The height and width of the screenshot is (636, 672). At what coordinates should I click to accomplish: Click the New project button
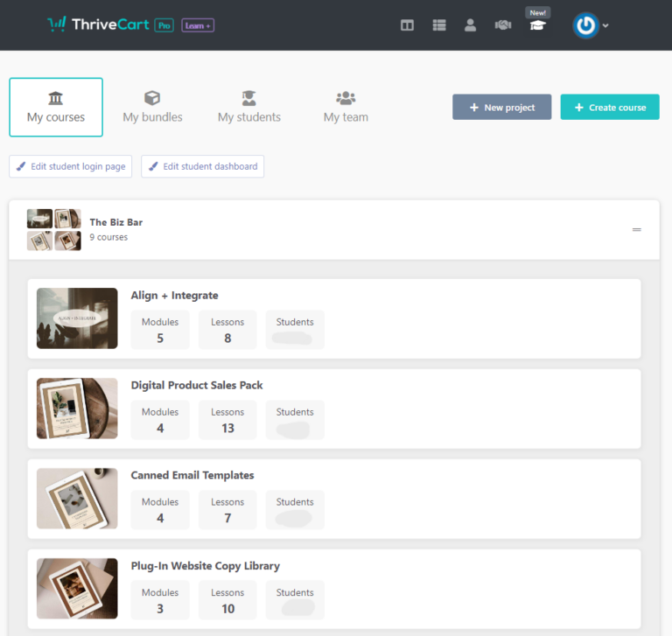(x=501, y=108)
